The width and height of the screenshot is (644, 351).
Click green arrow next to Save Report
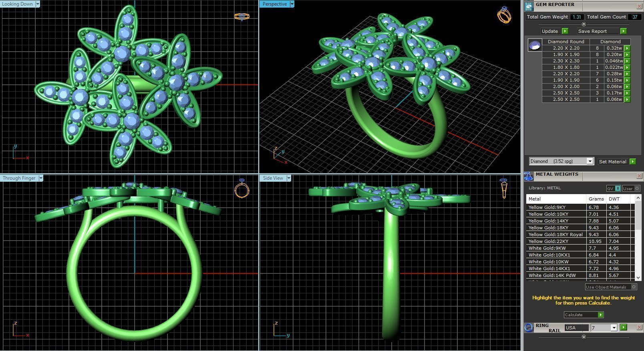click(623, 31)
